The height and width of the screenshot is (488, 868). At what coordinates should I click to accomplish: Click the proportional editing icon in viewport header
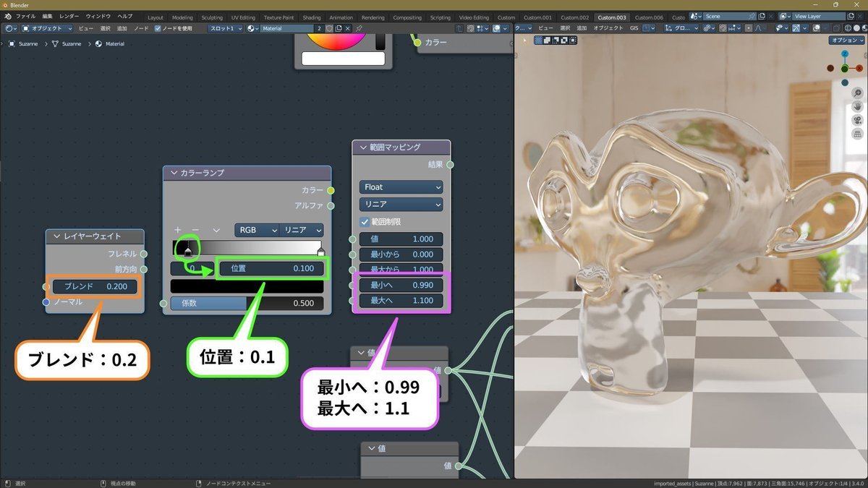pos(749,28)
